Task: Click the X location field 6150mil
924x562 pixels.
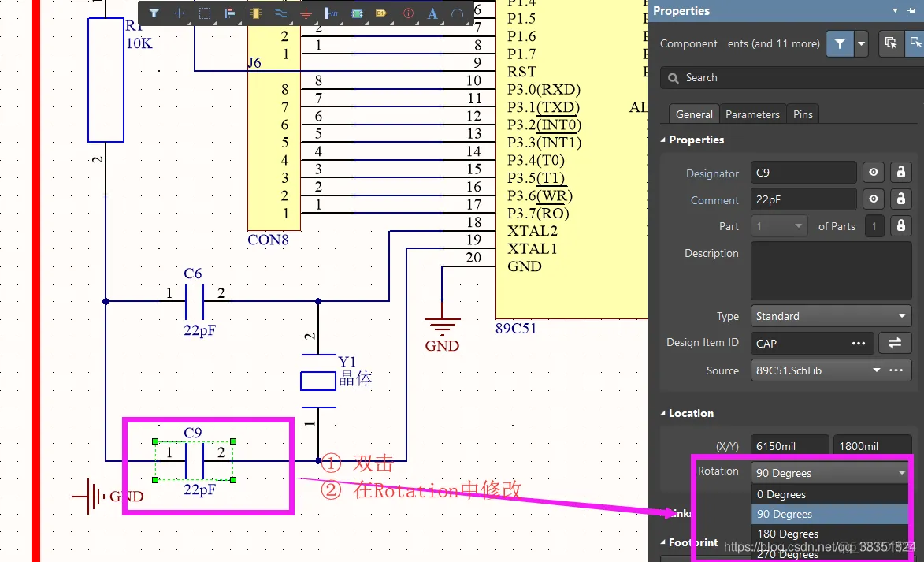Action: (789, 446)
